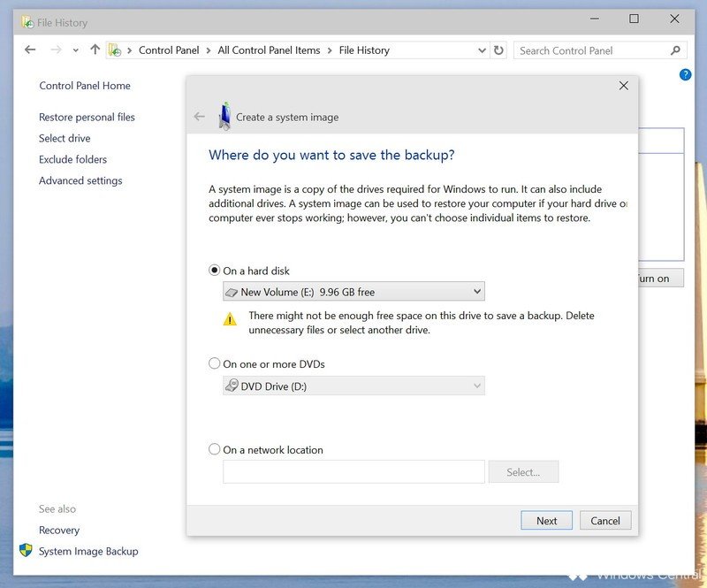This screenshot has height=588, width=707.
Task: Open Advanced settings link
Action: pyautogui.click(x=80, y=180)
